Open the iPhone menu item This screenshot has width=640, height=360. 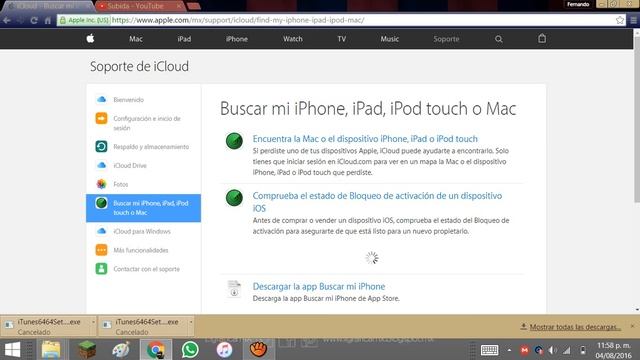(237, 39)
